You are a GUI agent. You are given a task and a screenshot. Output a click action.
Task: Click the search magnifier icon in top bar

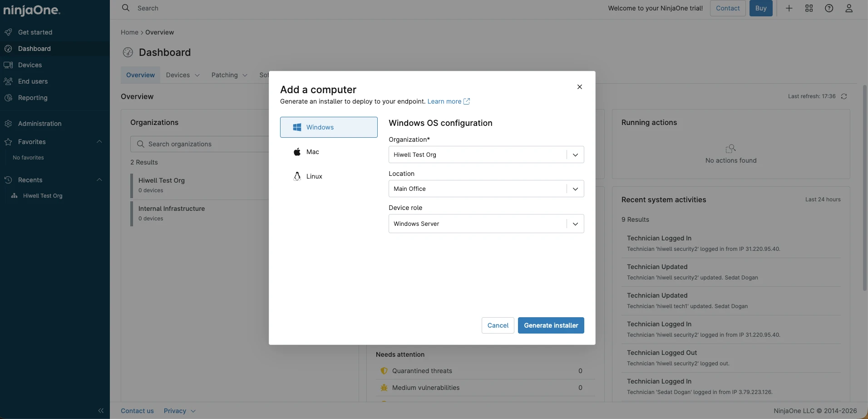(126, 8)
